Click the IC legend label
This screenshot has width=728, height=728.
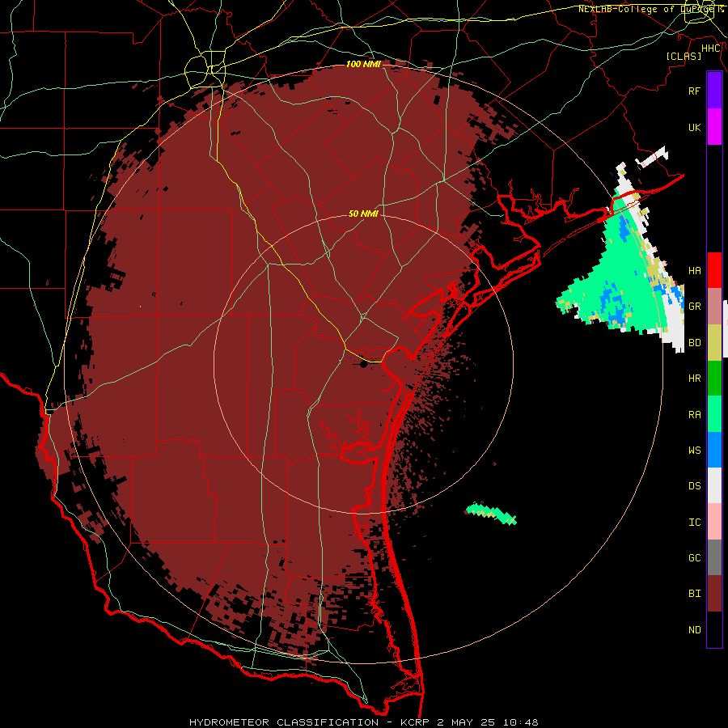[694, 523]
